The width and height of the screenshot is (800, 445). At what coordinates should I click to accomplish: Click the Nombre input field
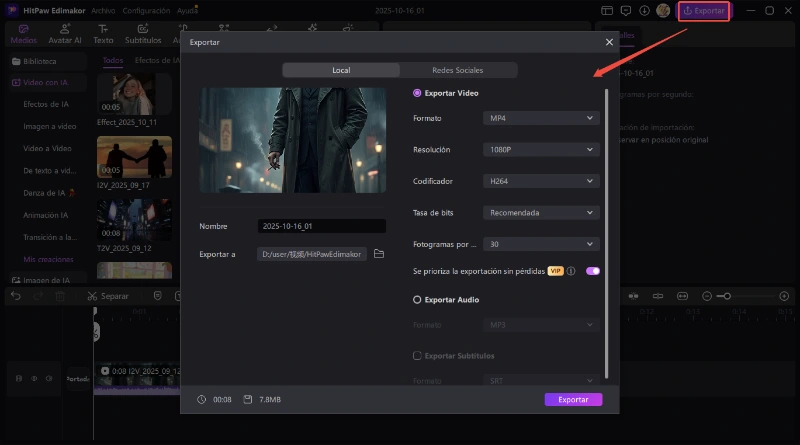click(321, 226)
